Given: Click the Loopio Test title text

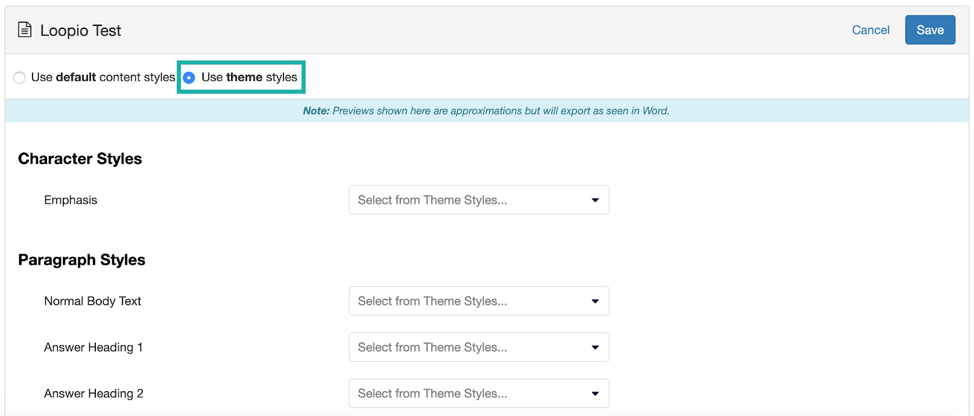Looking at the screenshot, I should point(81,30).
